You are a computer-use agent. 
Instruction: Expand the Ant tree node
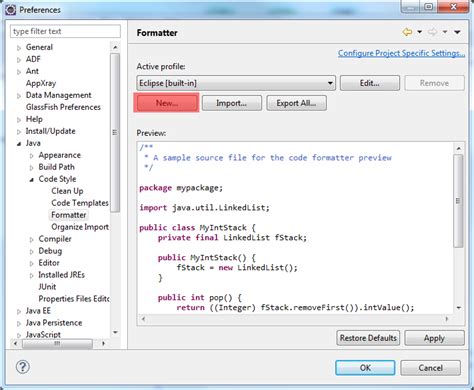tap(19, 72)
